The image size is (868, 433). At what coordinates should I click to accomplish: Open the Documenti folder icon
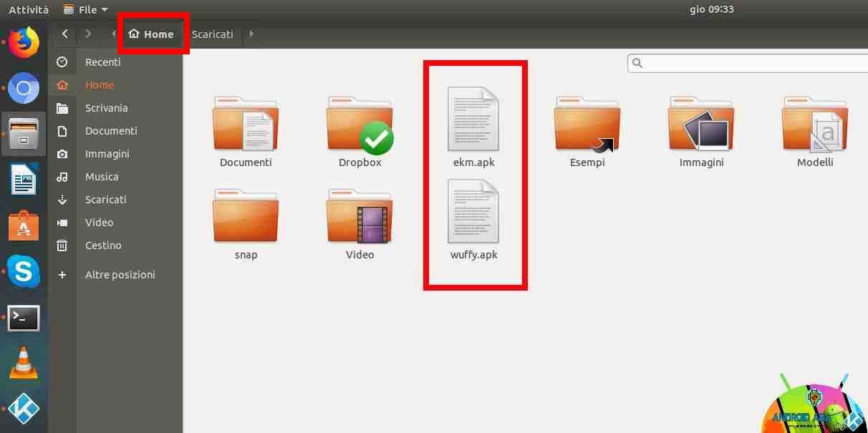pyautogui.click(x=246, y=123)
